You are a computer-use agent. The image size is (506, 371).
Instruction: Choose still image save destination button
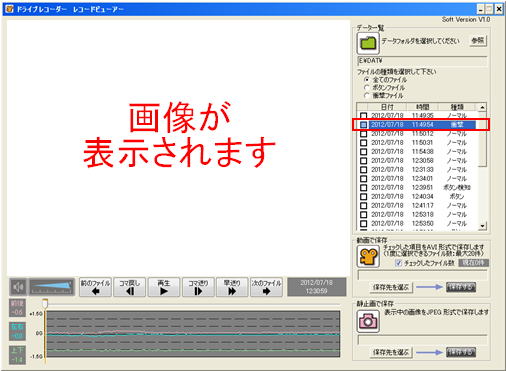(x=391, y=352)
